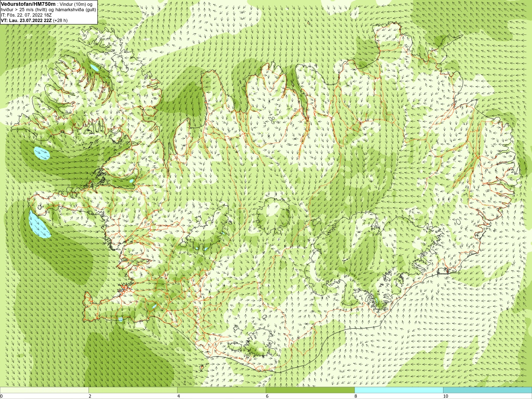Pick the medium green 4–6 scale segment
Screen dimensions: 532x399
(x=222, y=390)
